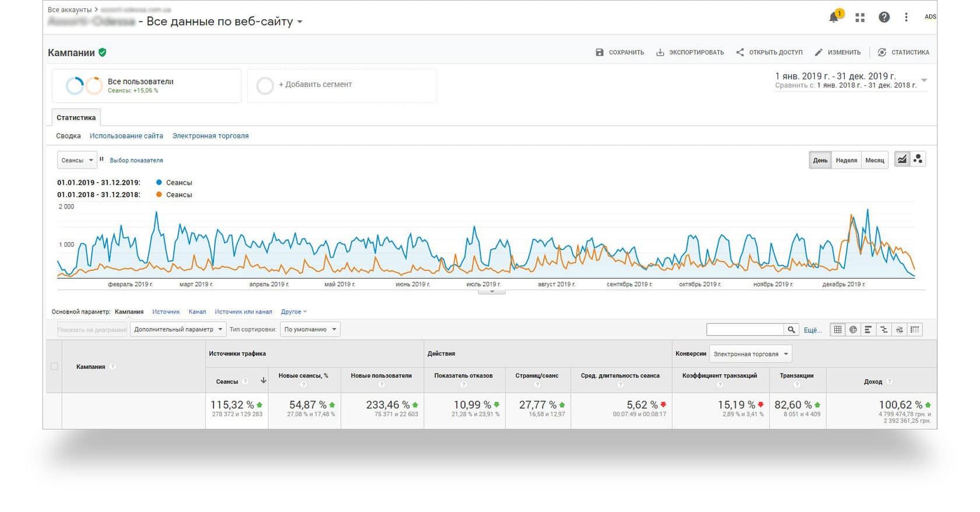
Task: Open the apps grid icon
Action: 860,18
